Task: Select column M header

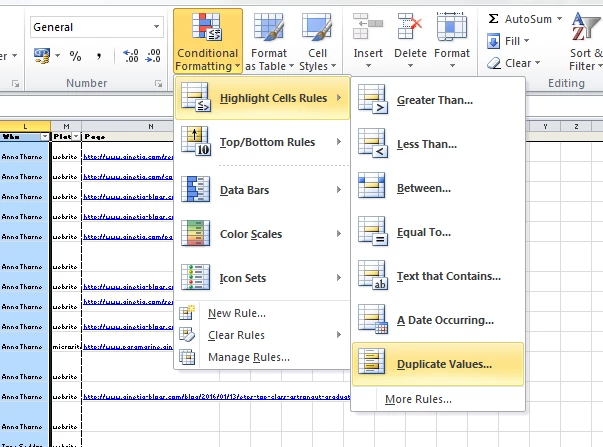Action: coord(66,126)
